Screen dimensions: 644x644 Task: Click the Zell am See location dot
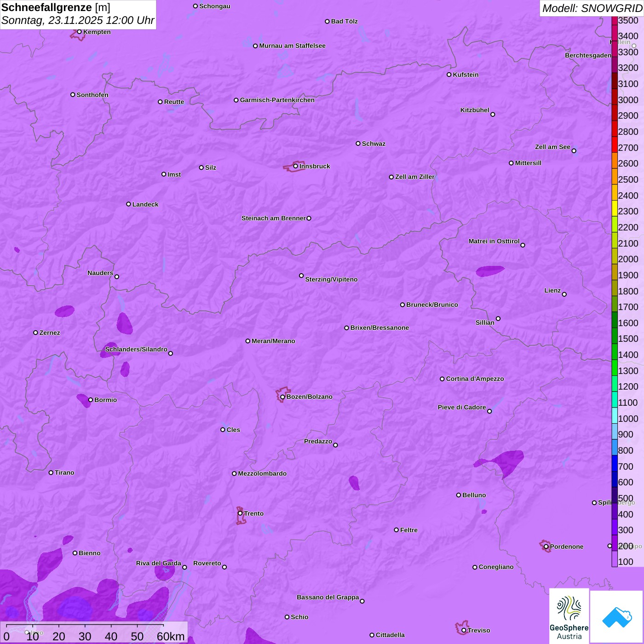[574, 151]
